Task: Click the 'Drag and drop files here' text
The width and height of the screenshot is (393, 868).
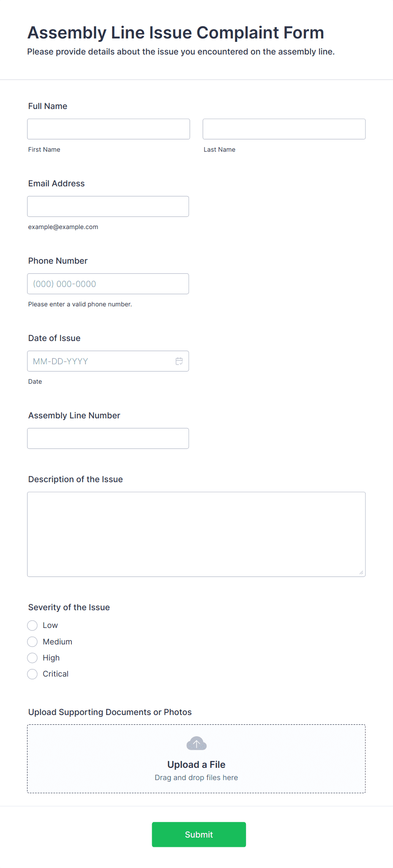Action: click(196, 778)
